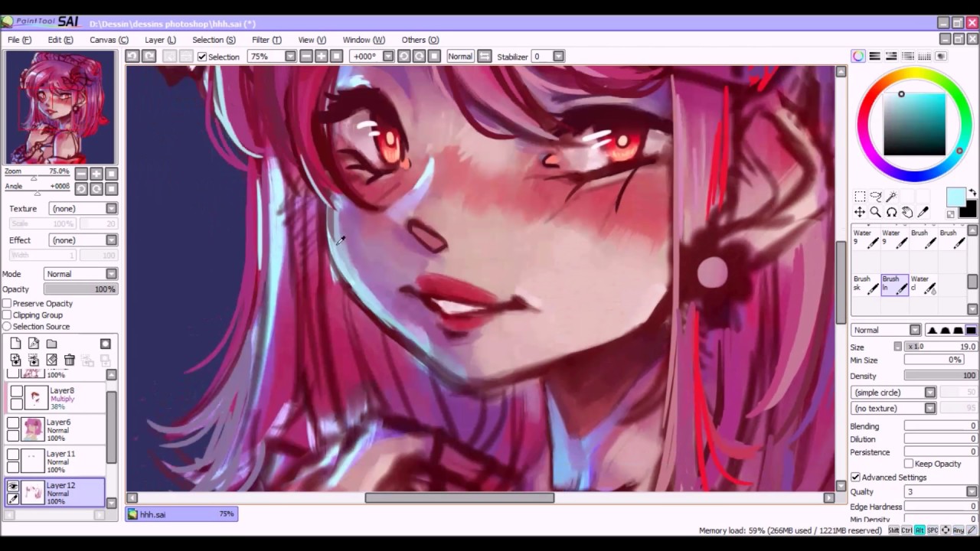
Task: Adjust the layer Opacity slider
Action: tap(80, 289)
